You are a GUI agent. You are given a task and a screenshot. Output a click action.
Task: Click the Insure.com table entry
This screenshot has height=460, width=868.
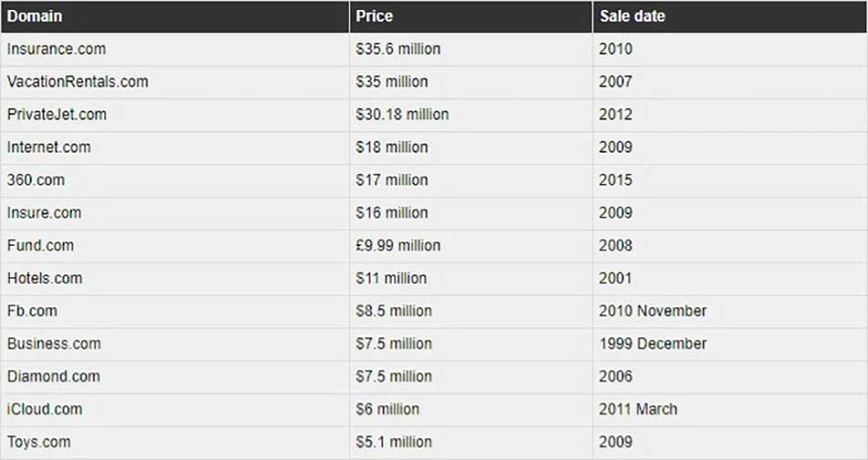pyautogui.click(x=44, y=213)
